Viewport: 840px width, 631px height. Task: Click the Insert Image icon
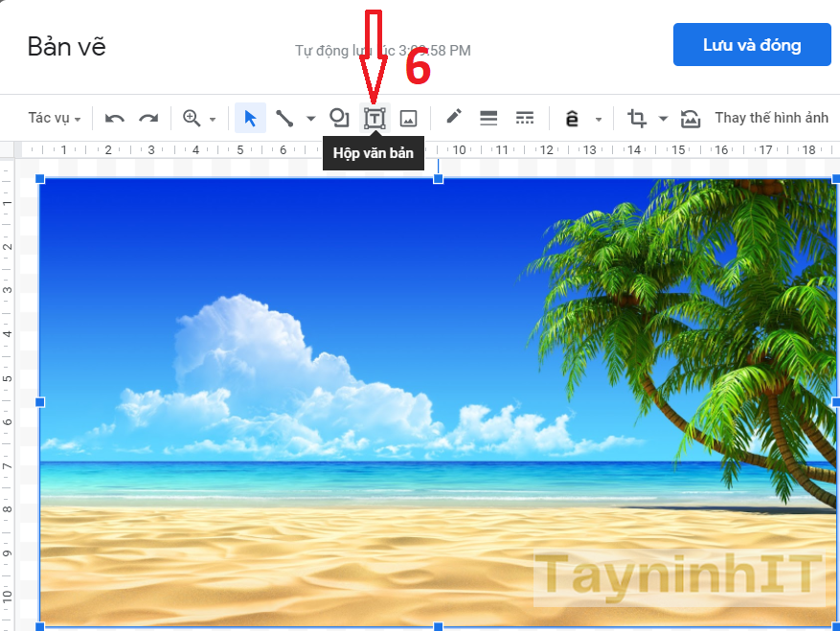(x=408, y=119)
